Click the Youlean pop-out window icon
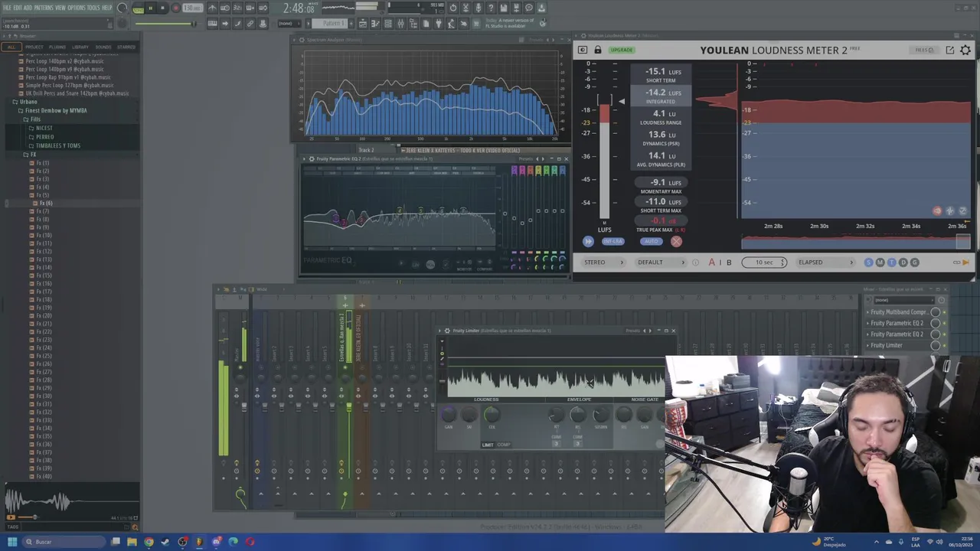980x551 pixels. click(x=950, y=50)
